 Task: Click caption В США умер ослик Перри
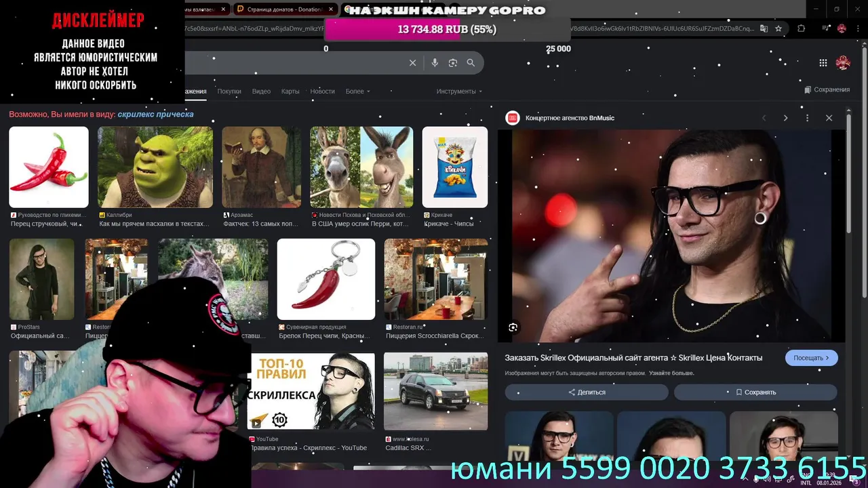point(360,224)
